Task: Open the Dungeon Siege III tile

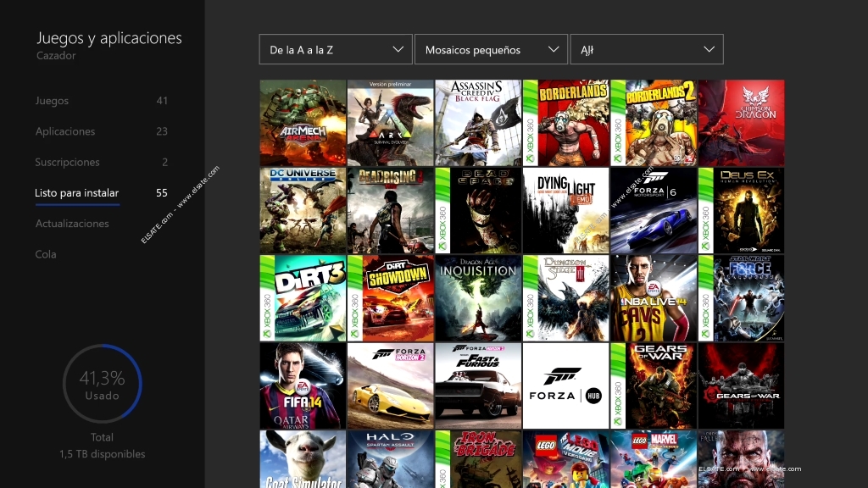Action: click(565, 298)
